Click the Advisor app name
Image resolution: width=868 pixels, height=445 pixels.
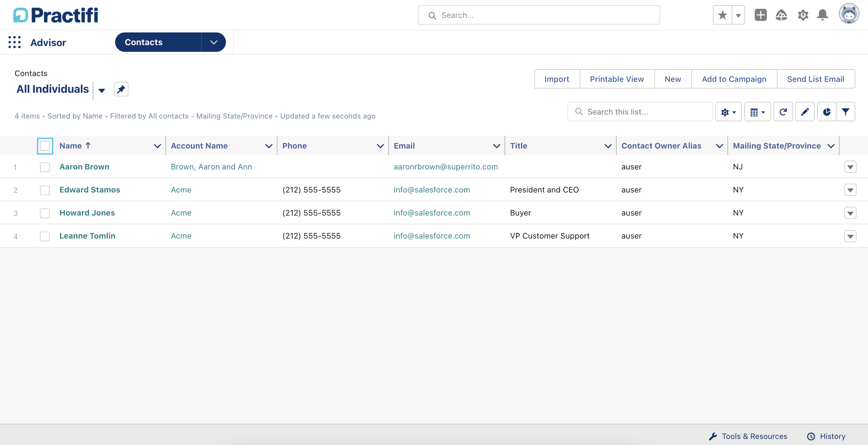48,42
